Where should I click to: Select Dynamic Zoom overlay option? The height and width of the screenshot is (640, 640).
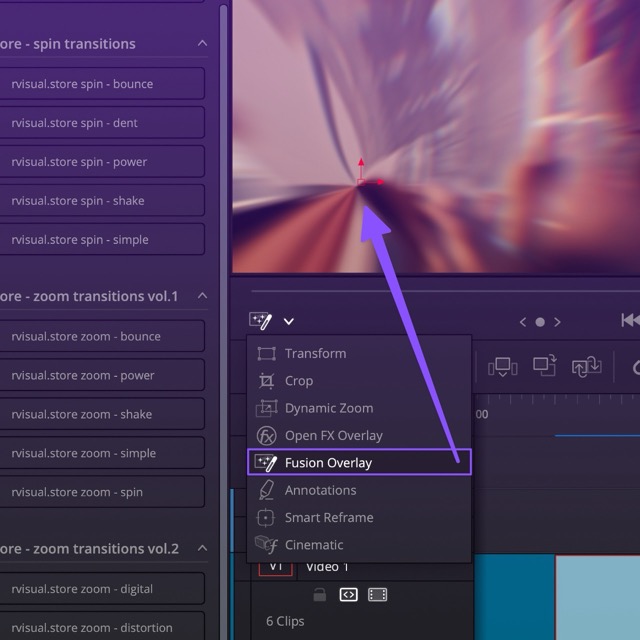(328, 408)
